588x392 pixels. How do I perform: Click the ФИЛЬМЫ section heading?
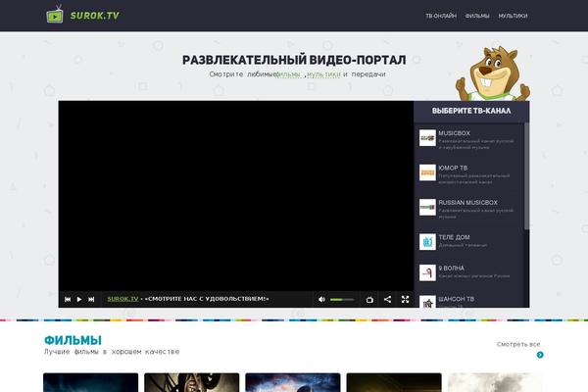pos(73,340)
